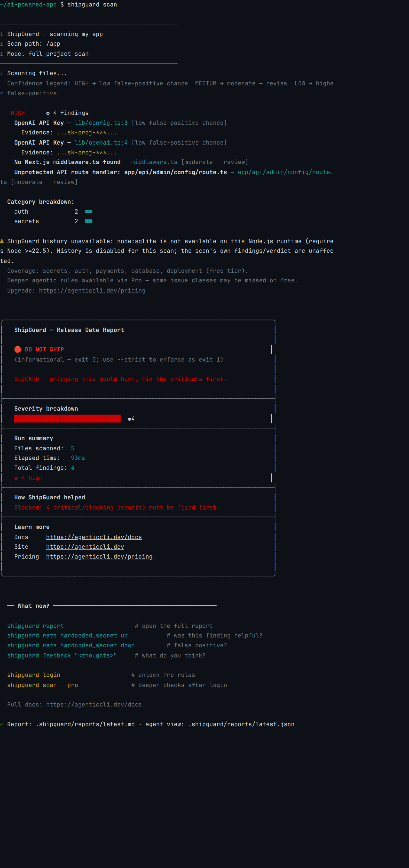Click the 'shipguard scan --pro' command
Screen dimensions: 409x868
coord(43,685)
